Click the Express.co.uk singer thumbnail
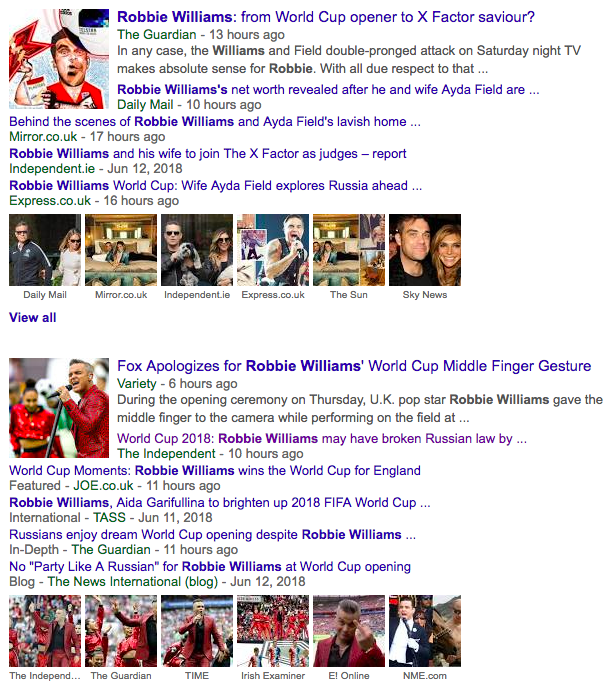 point(273,250)
